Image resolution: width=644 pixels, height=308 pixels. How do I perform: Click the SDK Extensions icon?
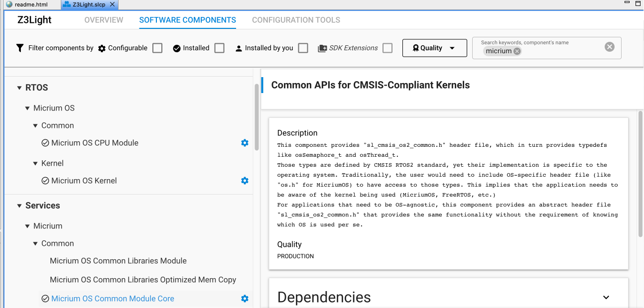[x=322, y=48]
